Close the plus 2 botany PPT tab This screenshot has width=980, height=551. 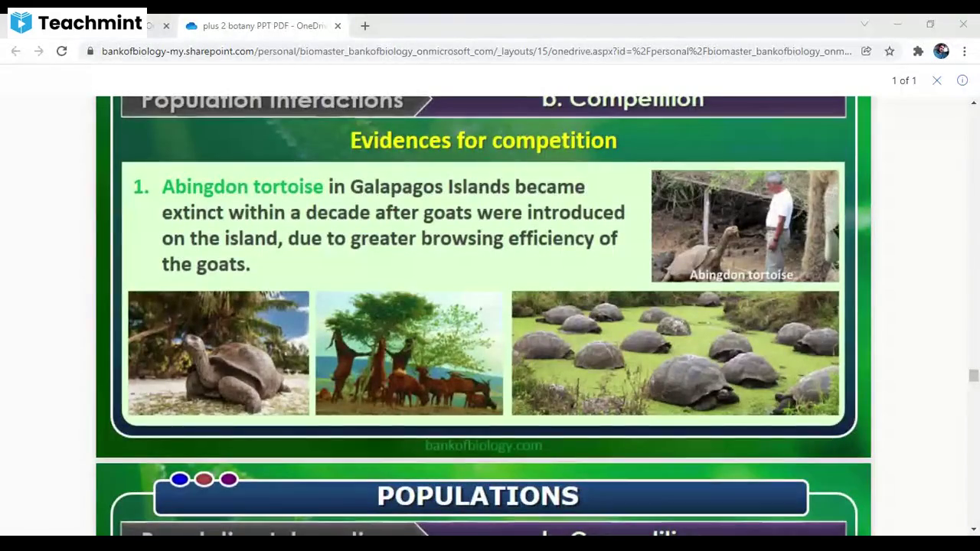click(338, 26)
